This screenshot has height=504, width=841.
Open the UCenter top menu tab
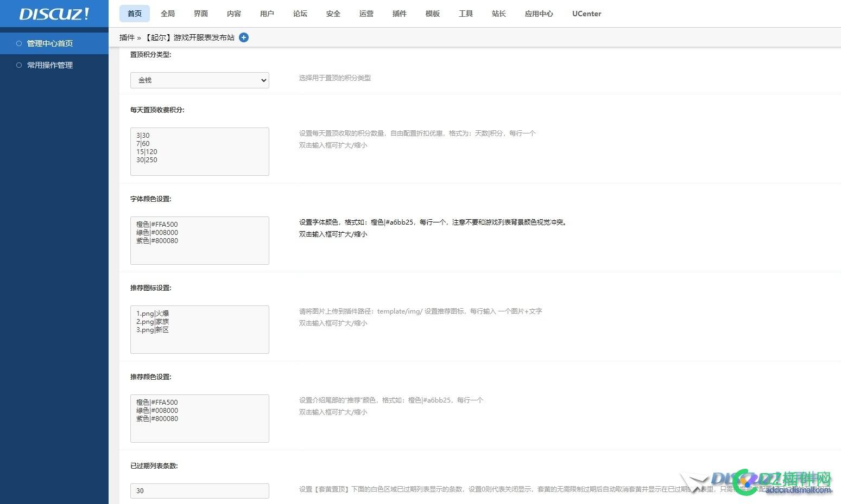[587, 14]
